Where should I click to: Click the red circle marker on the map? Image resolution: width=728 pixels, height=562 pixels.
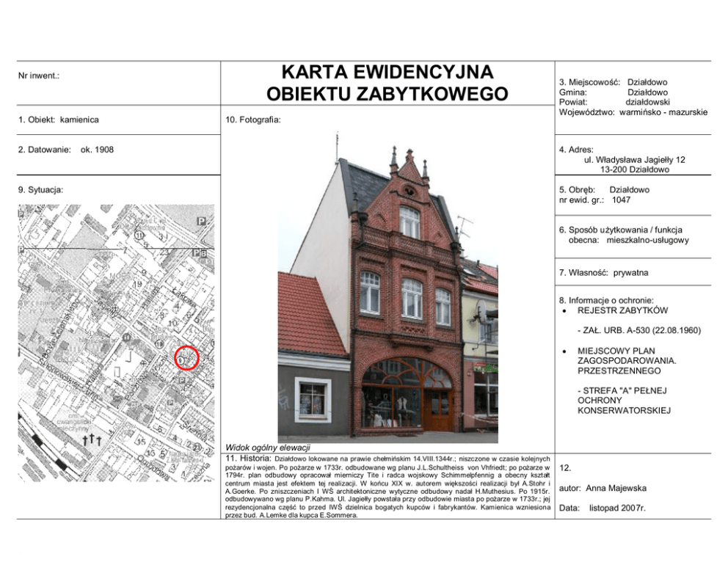pyautogui.click(x=188, y=358)
